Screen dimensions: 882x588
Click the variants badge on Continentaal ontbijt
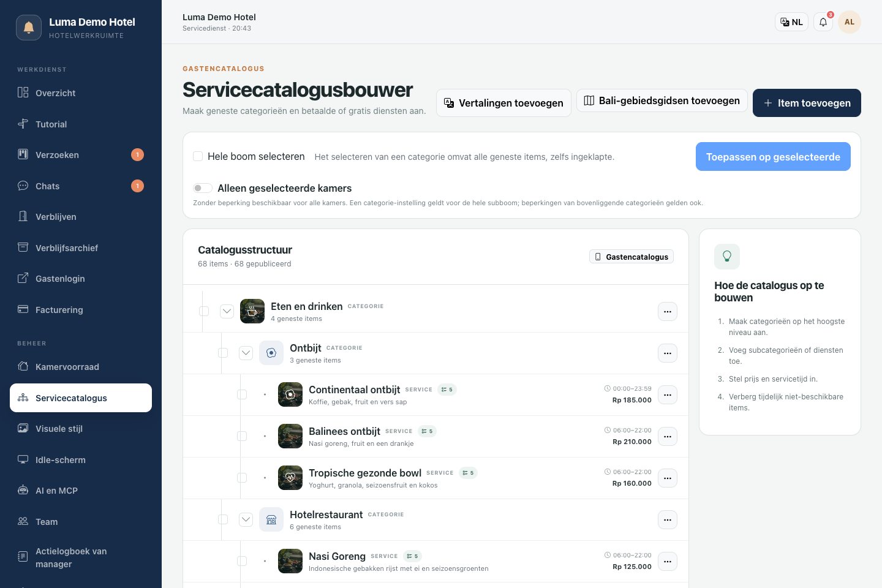pos(447,390)
